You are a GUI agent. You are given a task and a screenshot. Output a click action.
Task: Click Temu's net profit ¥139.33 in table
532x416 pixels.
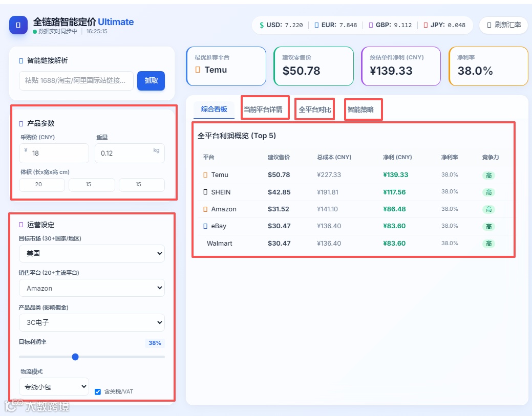coord(396,175)
